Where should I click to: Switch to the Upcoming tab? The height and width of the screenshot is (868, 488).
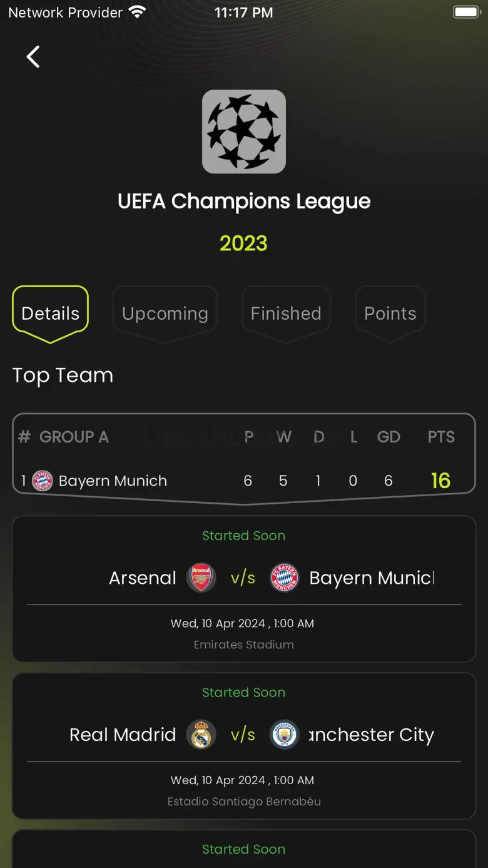tap(165, 313)
